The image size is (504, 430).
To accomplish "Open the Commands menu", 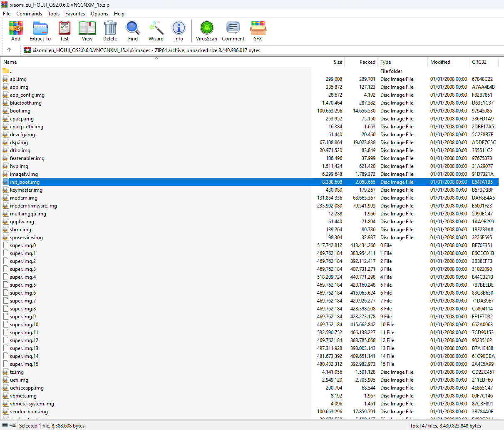I will [x=29, y=14].
